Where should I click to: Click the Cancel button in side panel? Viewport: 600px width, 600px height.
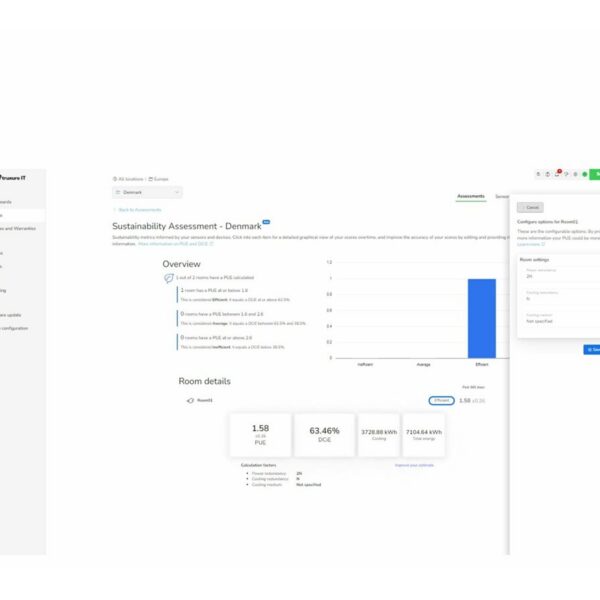click(x=530, y=207)
